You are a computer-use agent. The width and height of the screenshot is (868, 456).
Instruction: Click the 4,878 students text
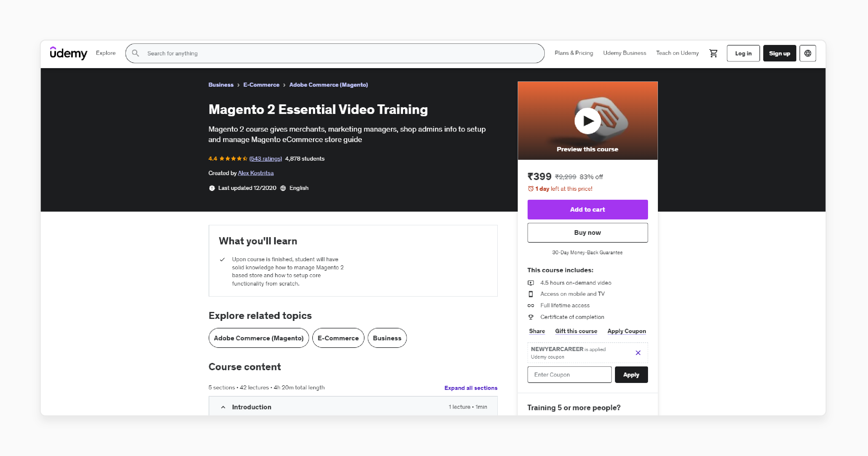pyautogui.click(x=305, y=159)
